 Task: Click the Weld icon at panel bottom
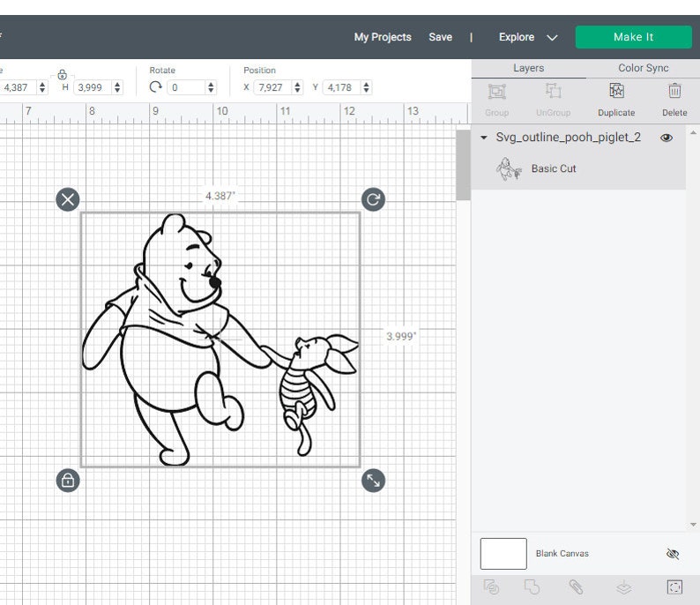coord(532,587)
